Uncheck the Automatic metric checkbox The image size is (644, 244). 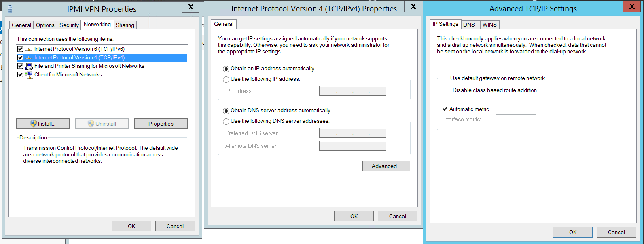coord(445,109)
